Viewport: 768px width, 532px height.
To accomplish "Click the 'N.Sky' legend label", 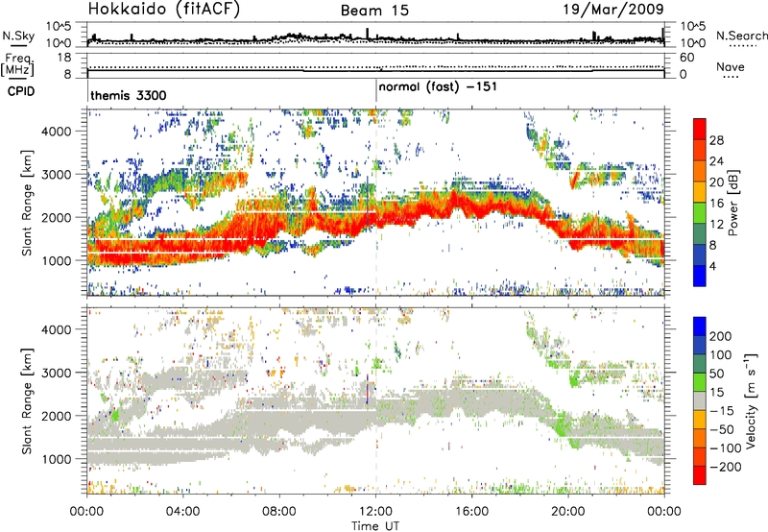I will 18,36.
